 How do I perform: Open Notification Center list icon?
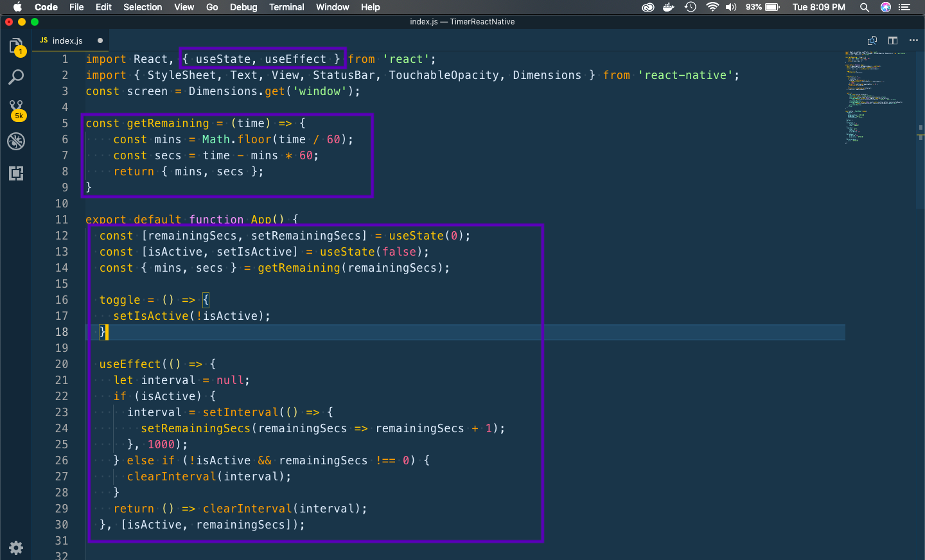(905, 7)
